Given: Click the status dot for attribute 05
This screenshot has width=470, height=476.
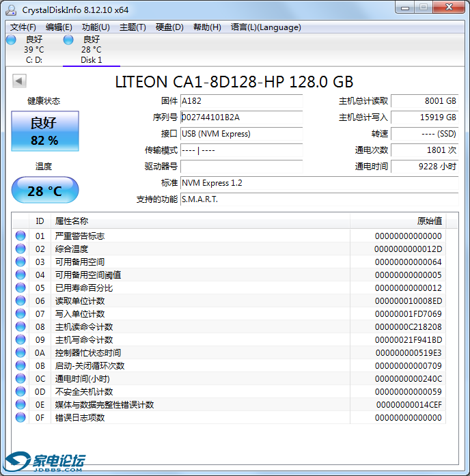Looking at the screenshot, I should point(20,288).
